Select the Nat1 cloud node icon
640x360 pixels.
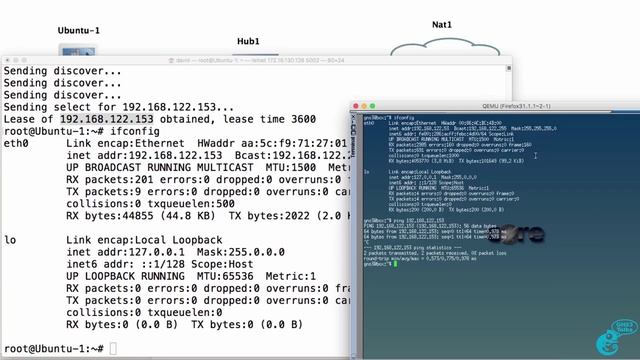pos(445,47)
